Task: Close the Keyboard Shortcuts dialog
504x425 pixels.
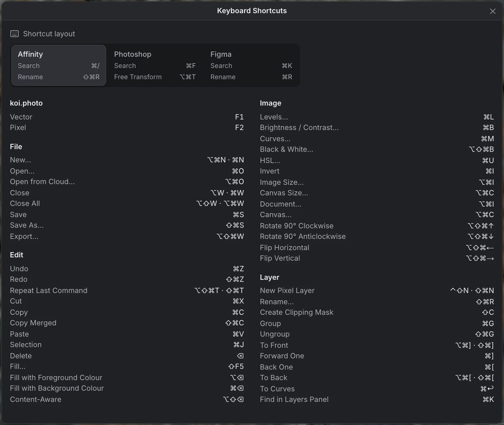Action: pyautogui.click(x=492, y=11)
